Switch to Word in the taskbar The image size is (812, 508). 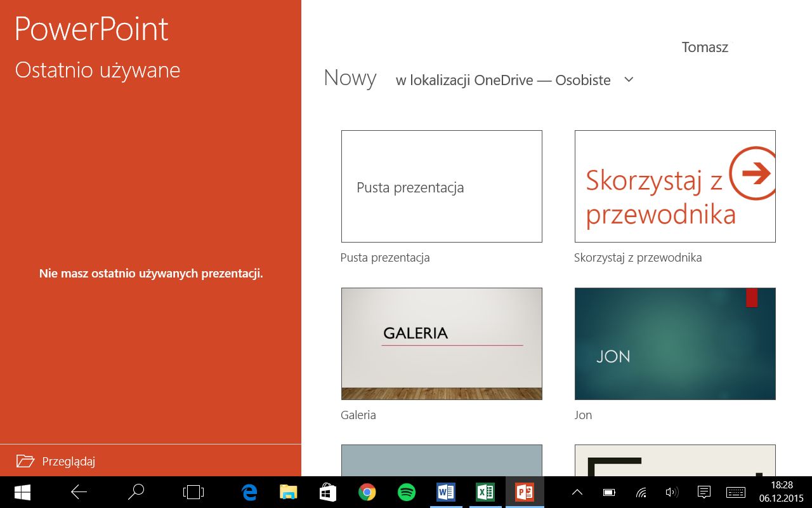point(446,492)
